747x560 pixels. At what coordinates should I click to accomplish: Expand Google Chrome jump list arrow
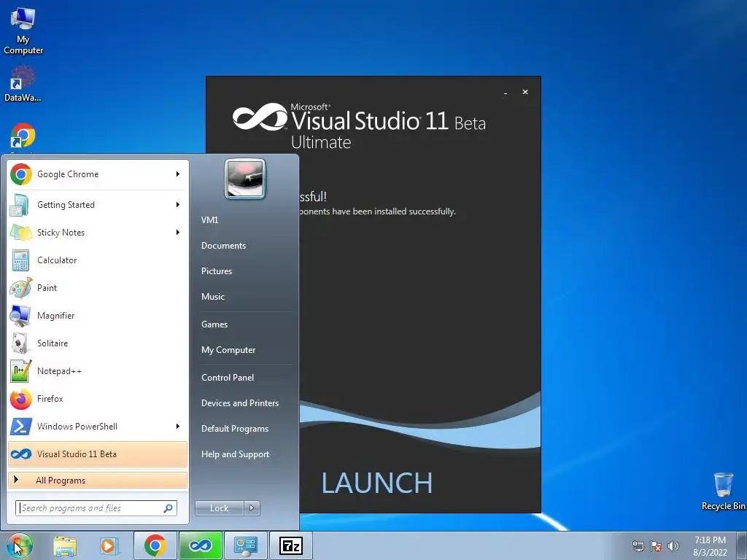coord(178,174)
